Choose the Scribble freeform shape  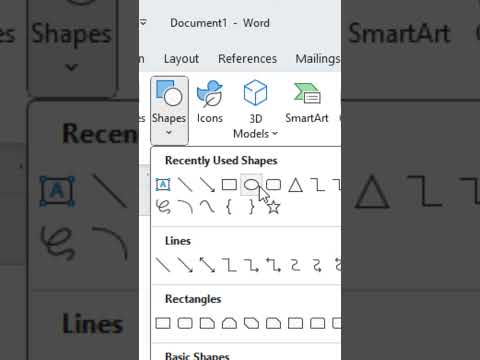point(163,207)
